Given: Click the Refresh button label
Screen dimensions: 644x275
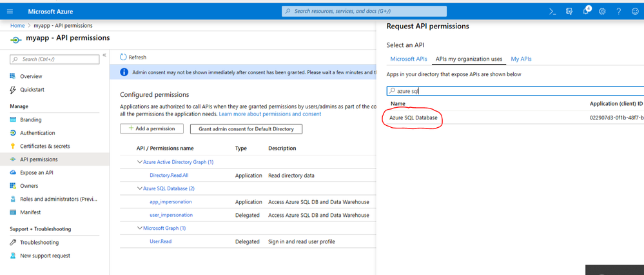Looking at the screenshot, I should pos(137,57).
